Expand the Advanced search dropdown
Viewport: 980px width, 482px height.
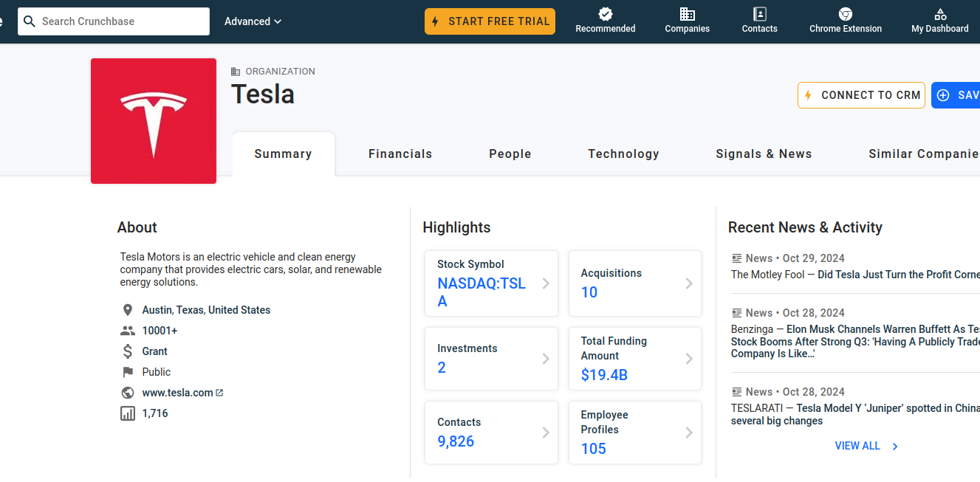tap(253, 21)
